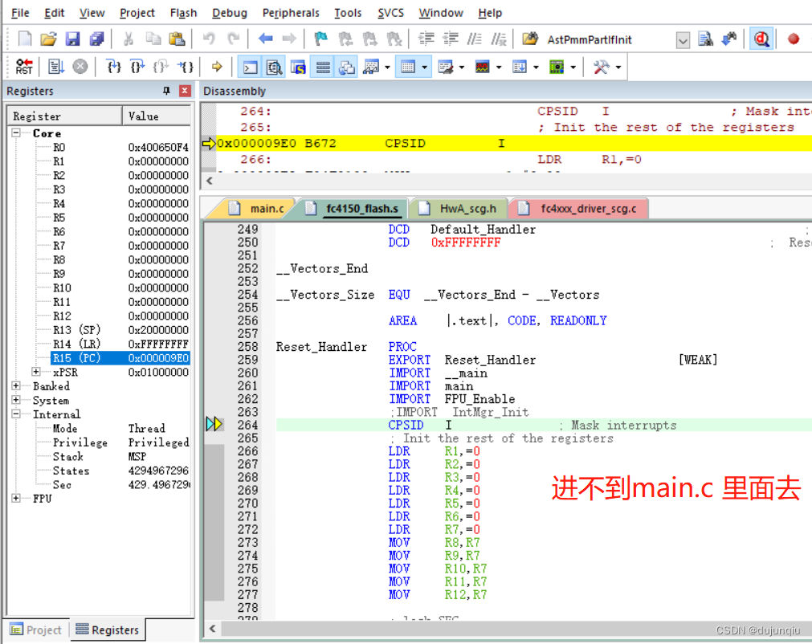Open the Project menu
The width and height of the screenshot is (812, 644).
pos(137,13)
